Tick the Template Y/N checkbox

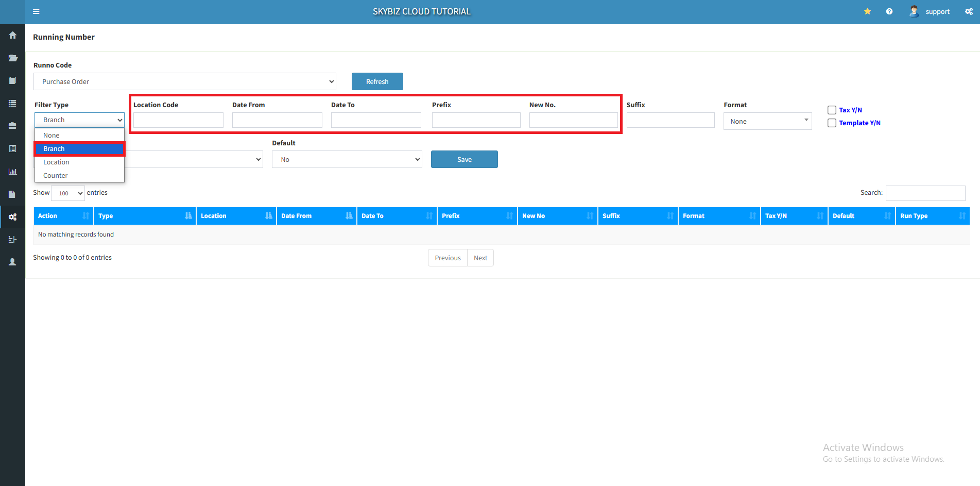tap(832, 123)
